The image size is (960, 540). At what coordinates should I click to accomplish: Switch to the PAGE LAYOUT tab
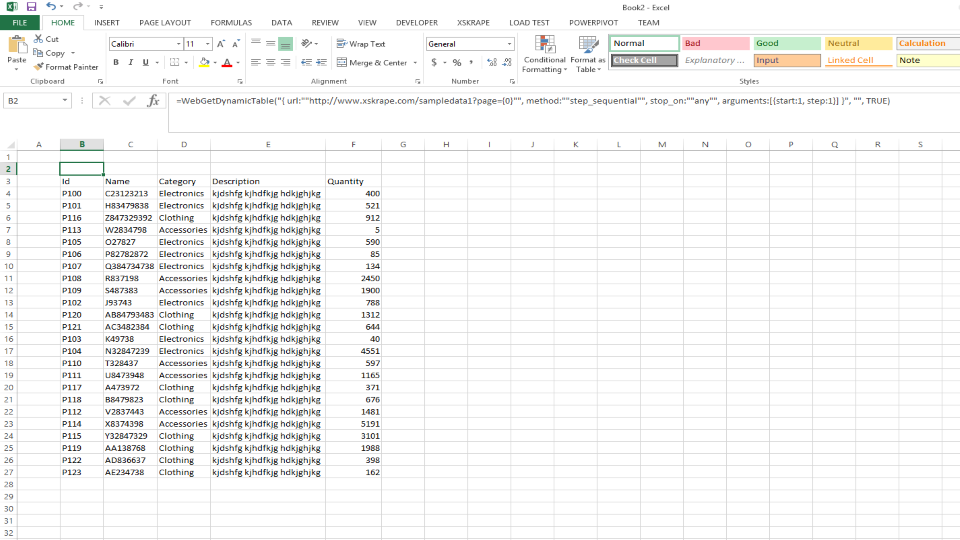tap(165, 23)
